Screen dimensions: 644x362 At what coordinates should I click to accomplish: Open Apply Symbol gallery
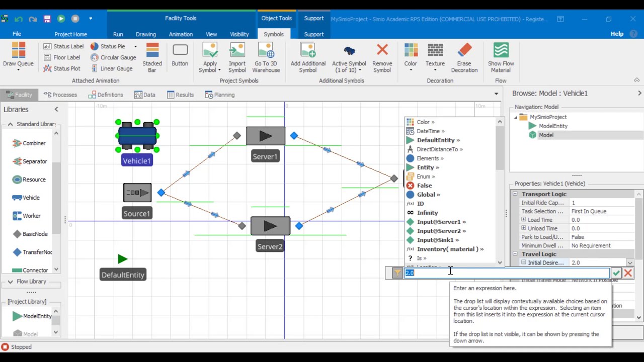210,57
